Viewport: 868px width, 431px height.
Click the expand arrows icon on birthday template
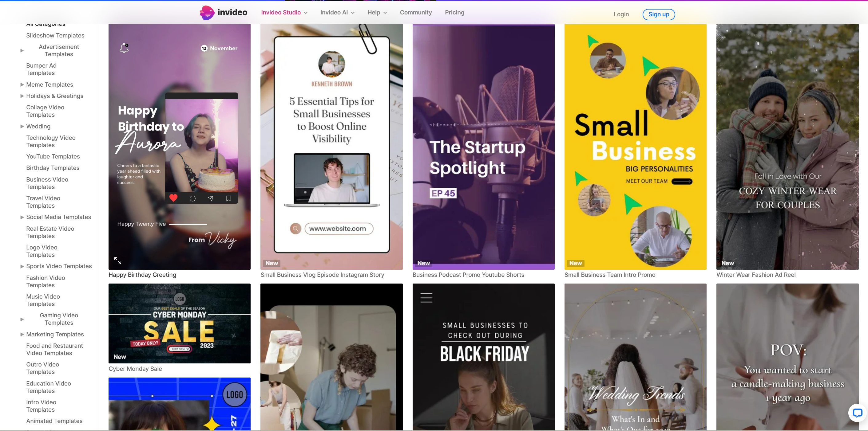pyautogui.click(x=117, y=260)
